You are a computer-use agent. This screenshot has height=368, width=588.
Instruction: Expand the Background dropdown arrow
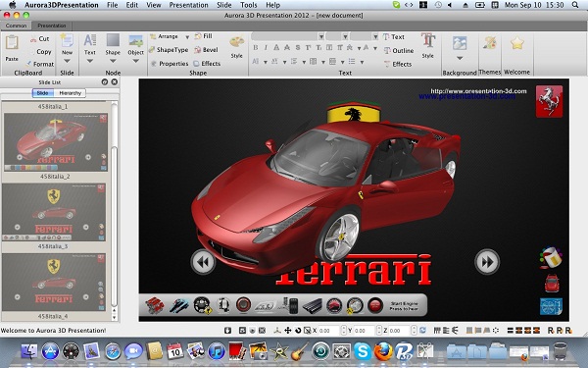coord(460,58)
